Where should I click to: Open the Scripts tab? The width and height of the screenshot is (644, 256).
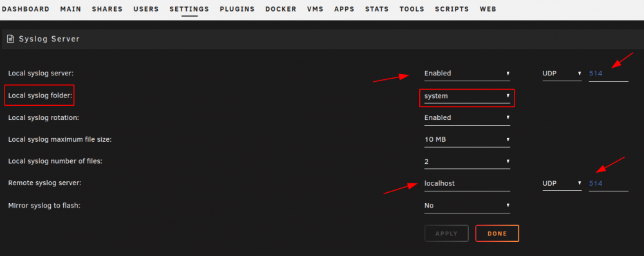tap(452, 9)
